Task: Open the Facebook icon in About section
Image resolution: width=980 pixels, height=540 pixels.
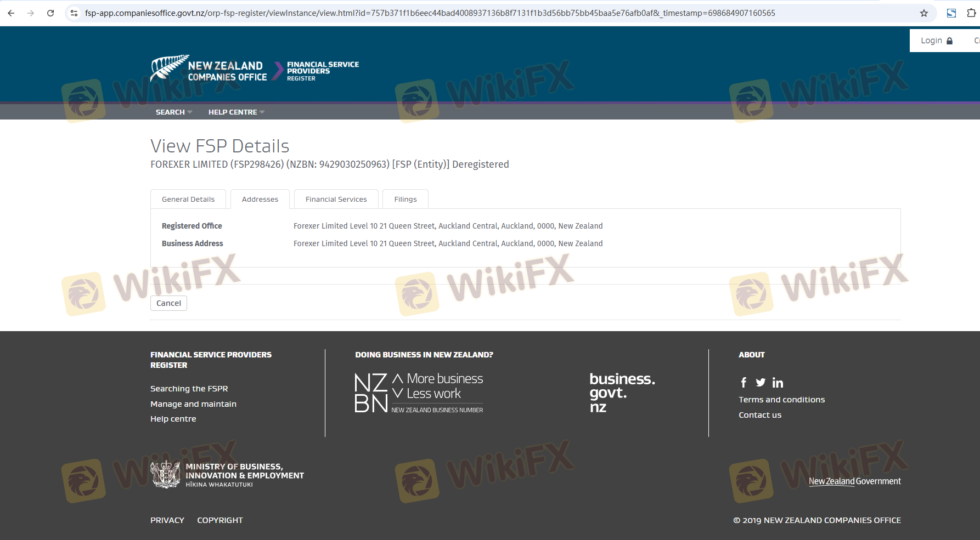Action: [x=744, y=383]
